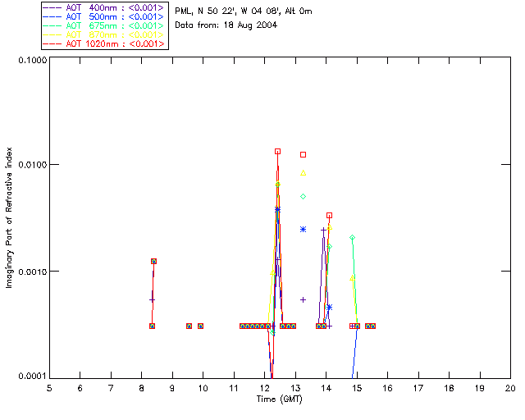Select the 'Data from: 18 Aug 2004' text
Image resolution: width=525 pixels, height=420 pixels.
226,25
